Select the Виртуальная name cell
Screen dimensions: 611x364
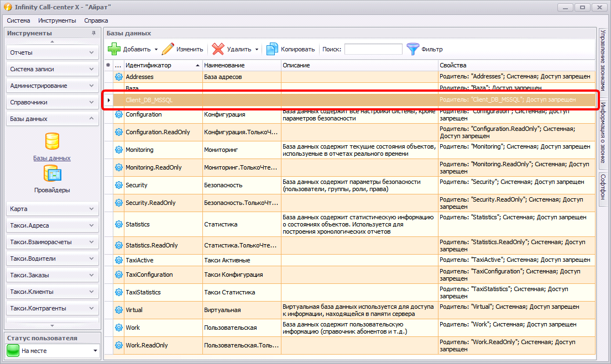tap(242, 310)
